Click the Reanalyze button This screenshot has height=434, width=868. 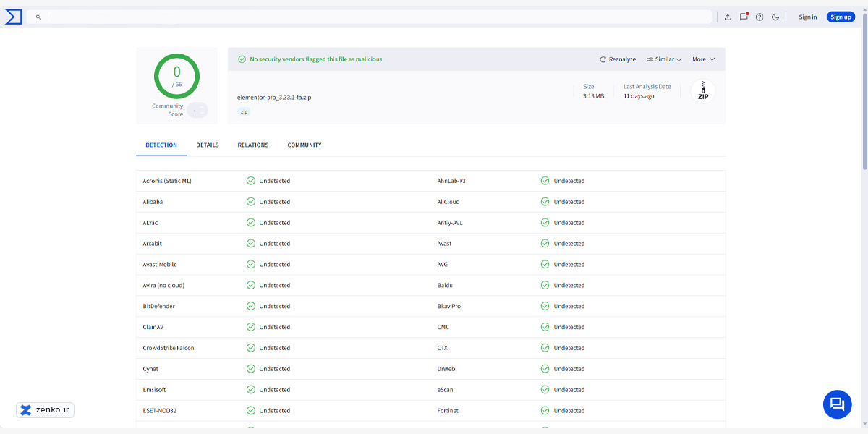click(618, 59)
